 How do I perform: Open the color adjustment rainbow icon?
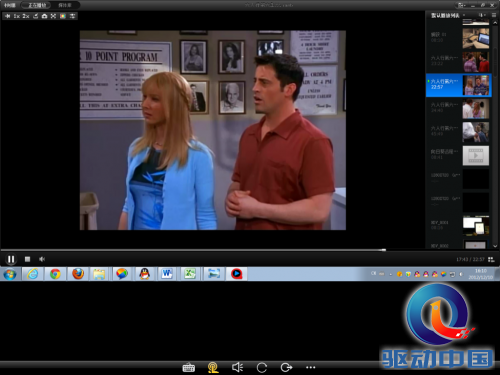[x=63, y=16]
